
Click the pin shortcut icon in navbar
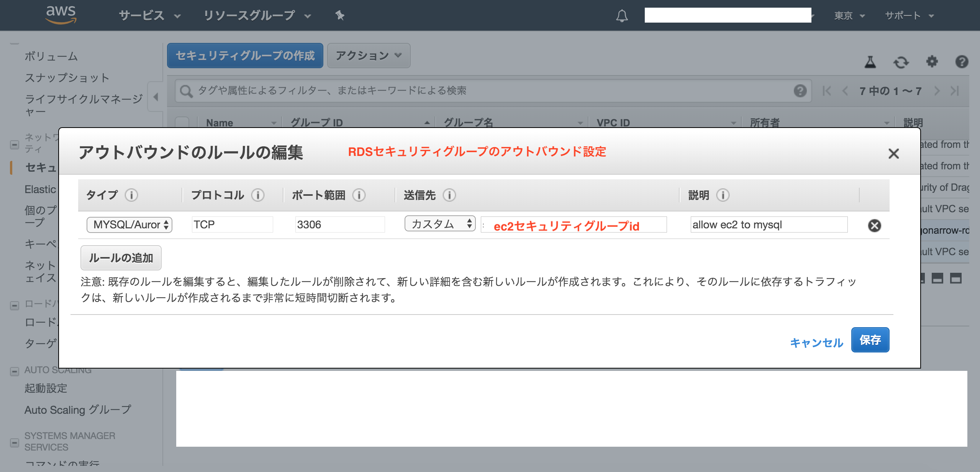coord(339,15)
